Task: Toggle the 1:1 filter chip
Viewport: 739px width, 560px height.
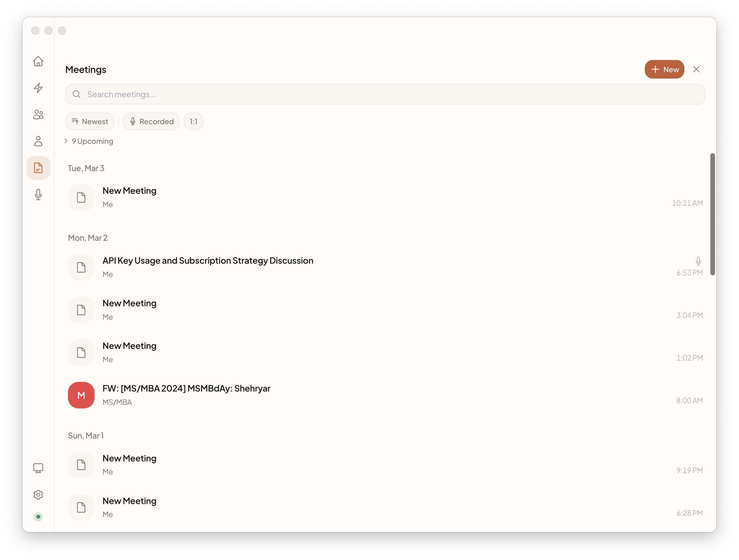Action: [x=193, y=121]
